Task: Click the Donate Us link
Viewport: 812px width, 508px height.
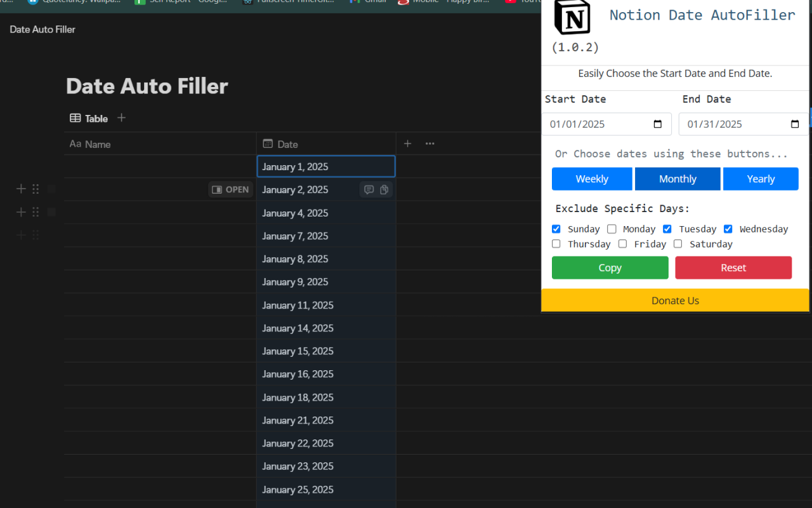Action: pos(674,300)
